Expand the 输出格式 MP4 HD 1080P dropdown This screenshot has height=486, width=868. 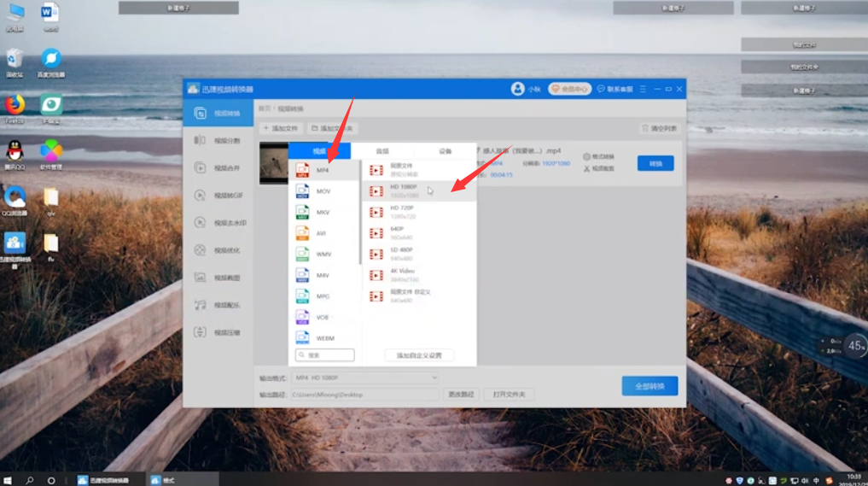365,378
